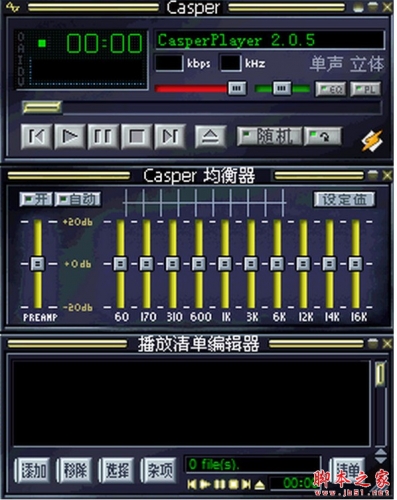Image resolution: width=397 pixels, height=500 pixels.
Task: Click the 60 Hz band slider handle
Action: tap(120, 264)
